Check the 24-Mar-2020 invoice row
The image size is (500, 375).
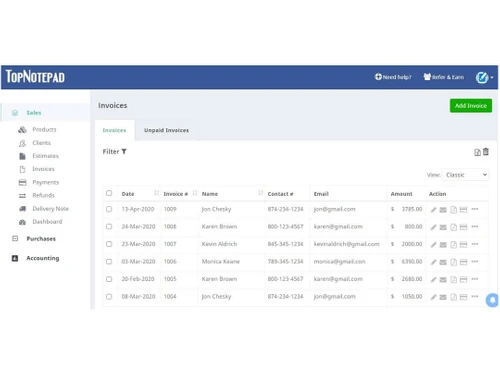[x=109, y=227]
